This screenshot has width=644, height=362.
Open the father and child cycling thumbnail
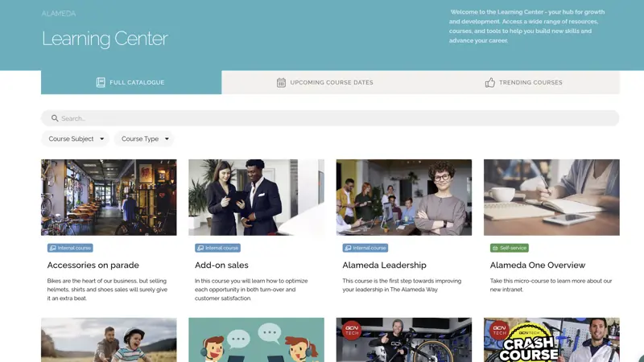(x=109, y=339)
